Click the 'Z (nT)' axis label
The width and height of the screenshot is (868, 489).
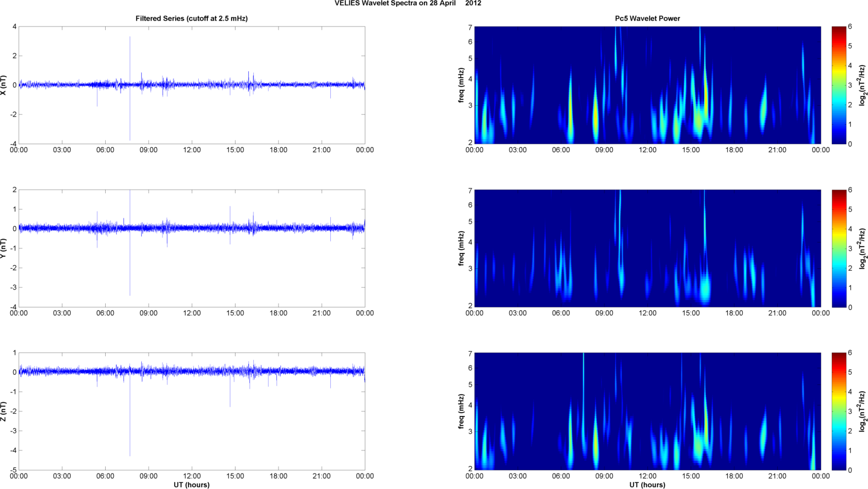pyautogui.click(x=4, y=411)
